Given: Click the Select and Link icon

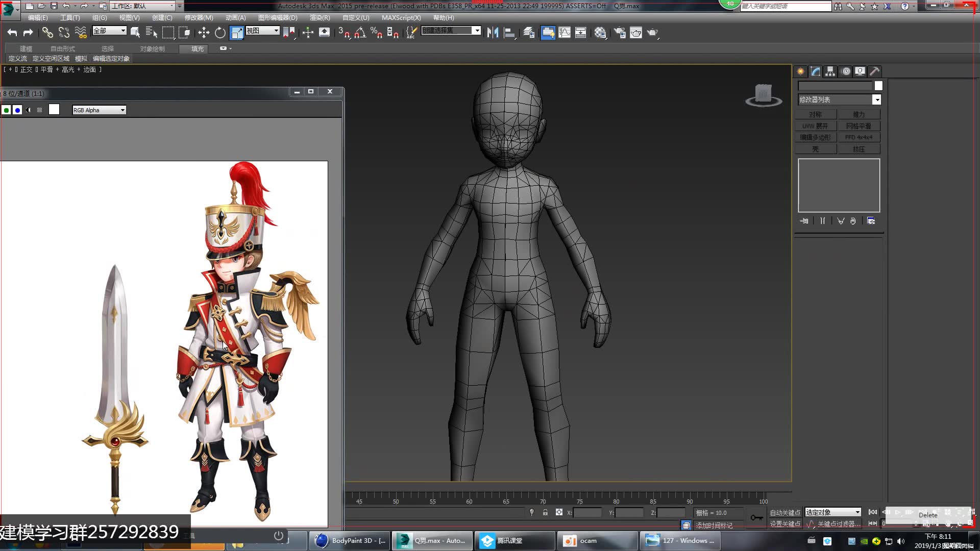Looking at the screenshot, I should tap(47, 33).
